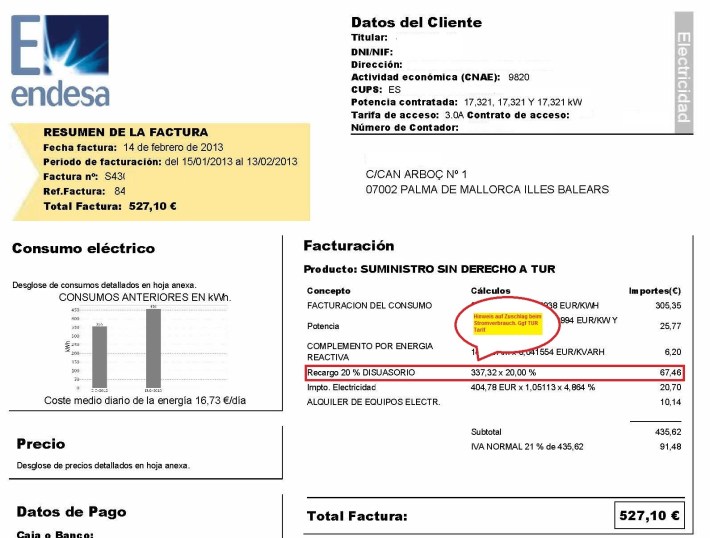Click amount '25,77'
Image resolution: width=710 pixels, height=538 pixels.
click(671, 326)
